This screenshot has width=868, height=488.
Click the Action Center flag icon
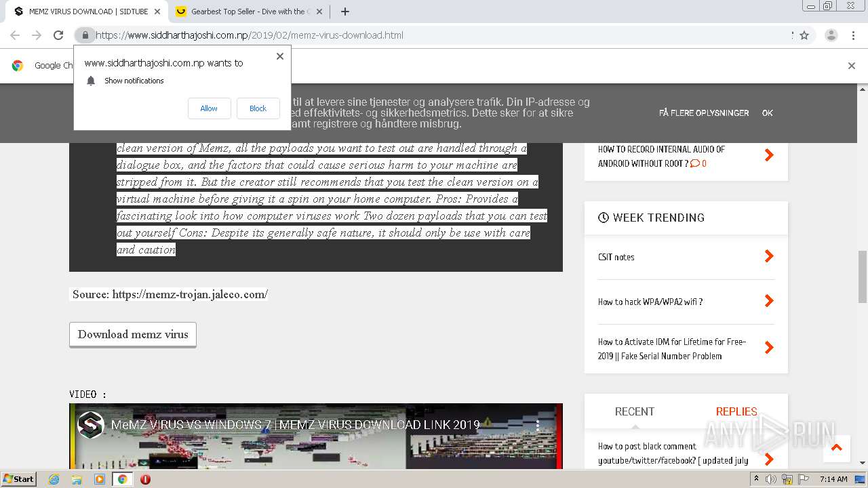point(804,479)
